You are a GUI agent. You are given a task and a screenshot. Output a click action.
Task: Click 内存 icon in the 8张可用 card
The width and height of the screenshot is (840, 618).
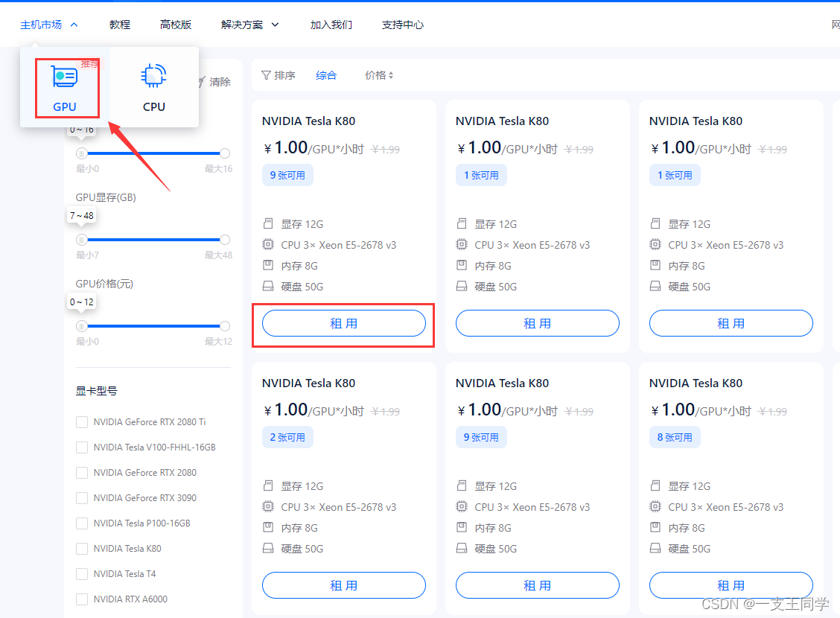[655, 527]
